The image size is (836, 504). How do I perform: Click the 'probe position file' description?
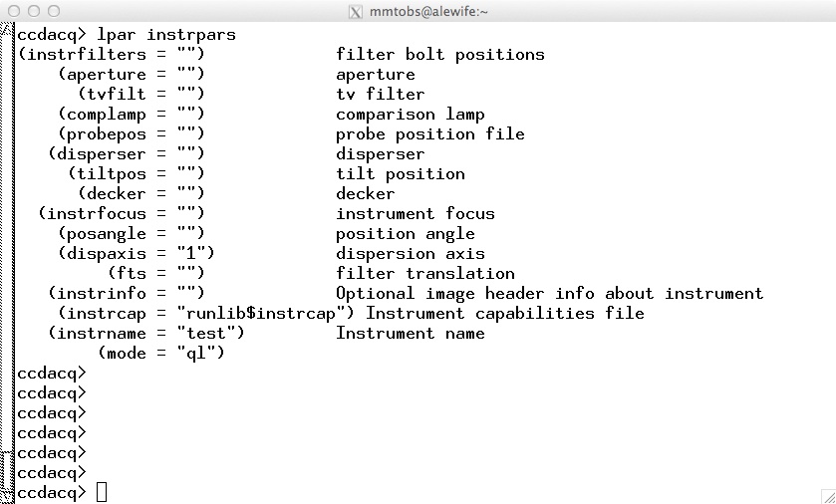tap(430, 133)
